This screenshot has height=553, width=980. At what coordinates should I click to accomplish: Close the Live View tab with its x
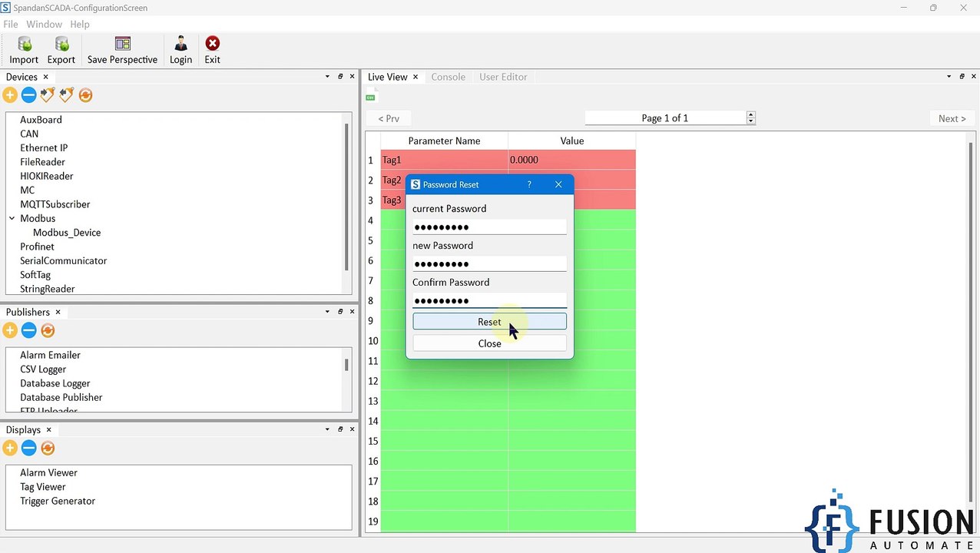click(x=416, y=77)
